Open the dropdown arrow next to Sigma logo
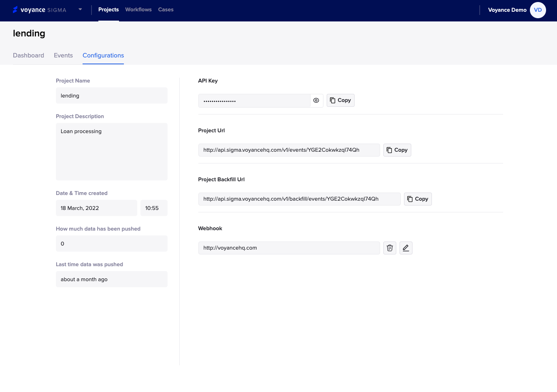This screenshot has height=392, width=557. [80, 9]
